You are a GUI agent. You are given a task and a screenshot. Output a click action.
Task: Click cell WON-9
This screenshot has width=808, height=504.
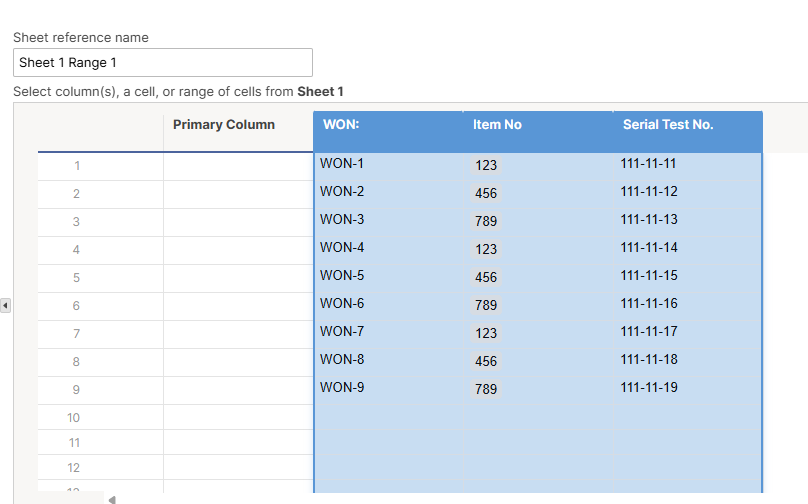(389, 390)
